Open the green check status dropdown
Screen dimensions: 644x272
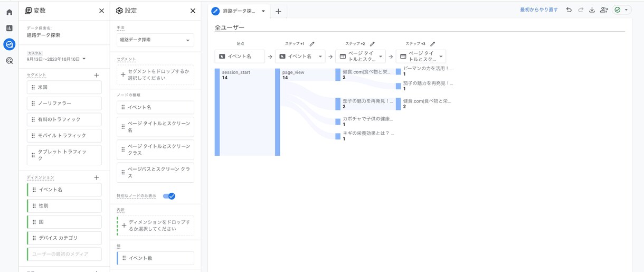click(x=621, y=10)
